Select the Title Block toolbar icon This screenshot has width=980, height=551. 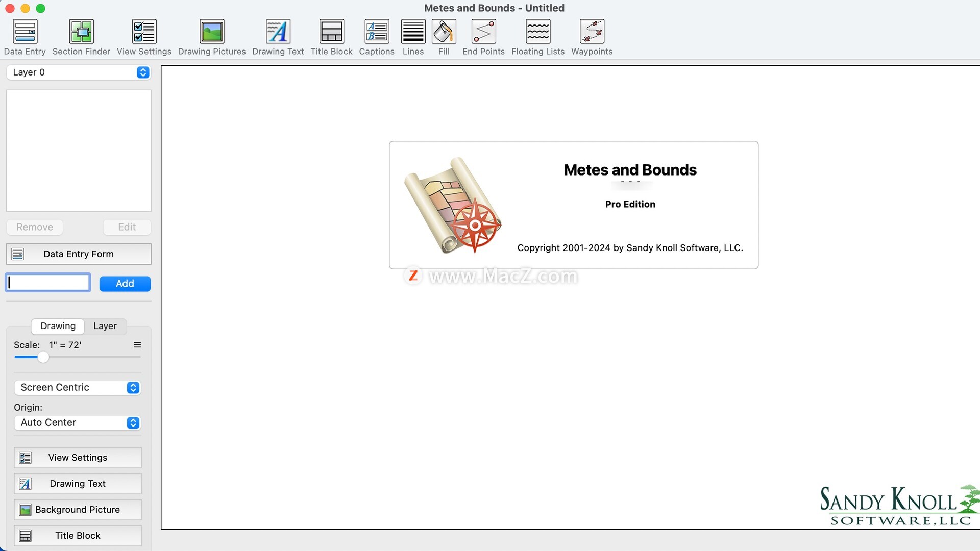point(332,32)
